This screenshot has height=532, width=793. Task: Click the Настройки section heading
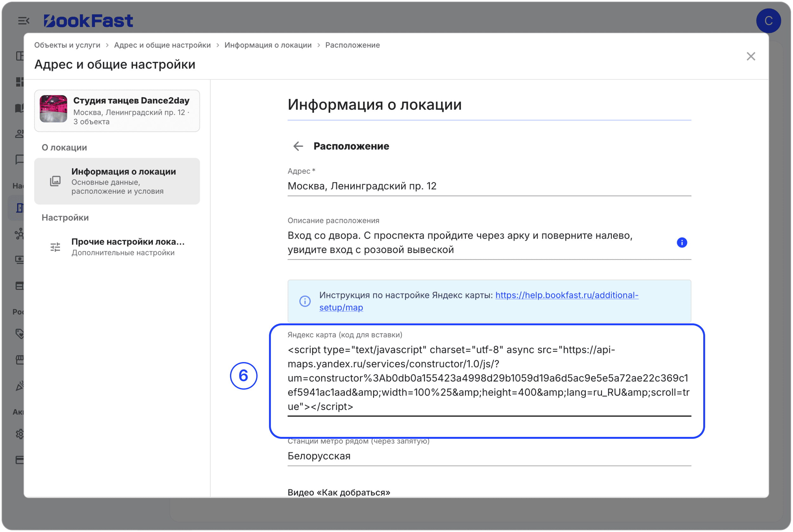tap(65, 218)
